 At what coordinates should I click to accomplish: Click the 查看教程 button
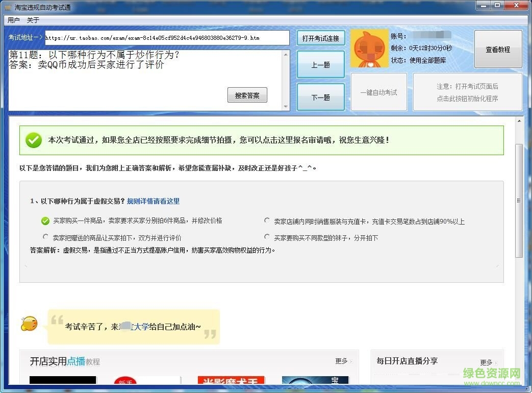pyautogui.click(x=498, y=49)
